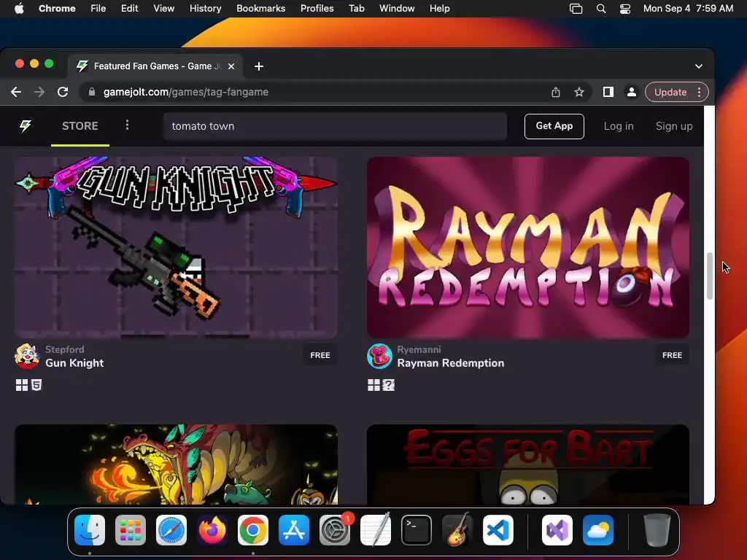The height and width of the screenshot is (560, 747).
Task: Open the History menu
Action: (205, 9)
